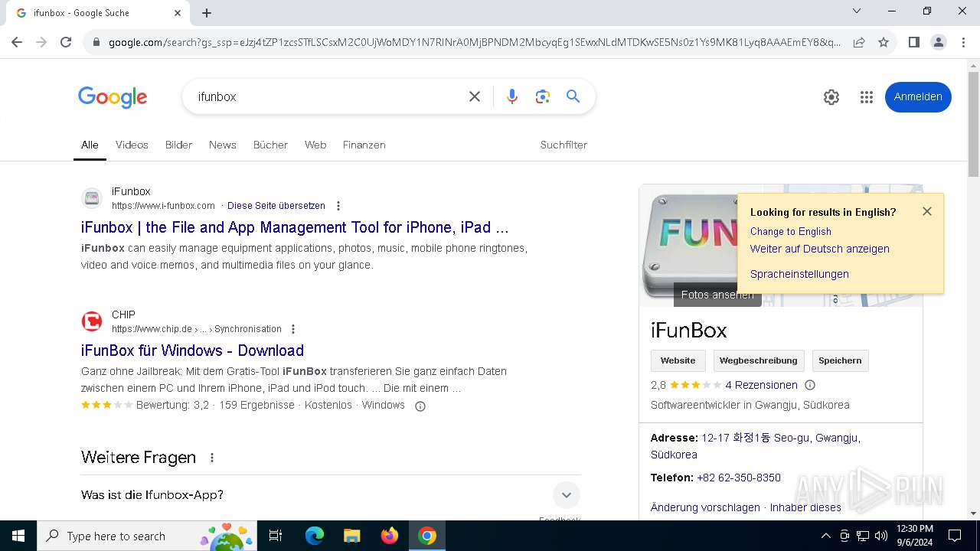Open 4 Rezensionen reviews link
This screenshot has width=980, height=551.
(761, 385)
